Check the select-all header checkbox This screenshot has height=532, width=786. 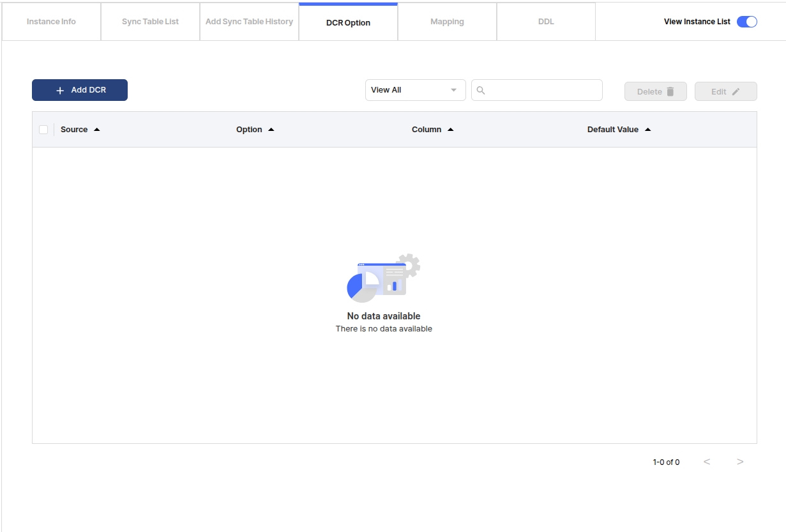pos(43,130)
